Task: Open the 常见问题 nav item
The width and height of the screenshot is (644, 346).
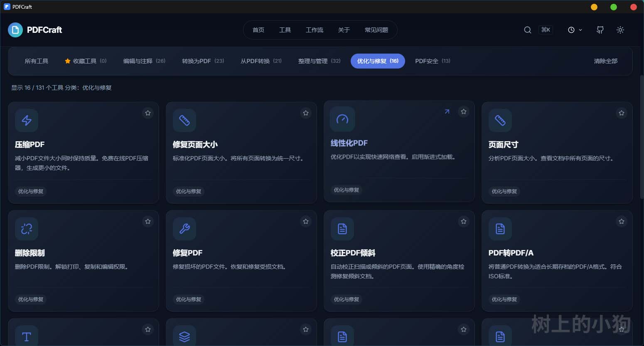Action: click(376, 30)
